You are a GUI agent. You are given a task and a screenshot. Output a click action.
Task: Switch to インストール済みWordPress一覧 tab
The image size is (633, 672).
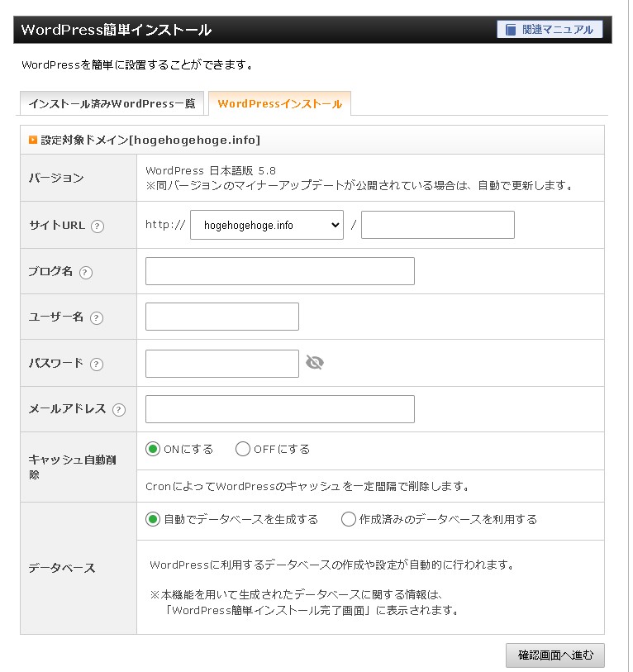(112, 104)
